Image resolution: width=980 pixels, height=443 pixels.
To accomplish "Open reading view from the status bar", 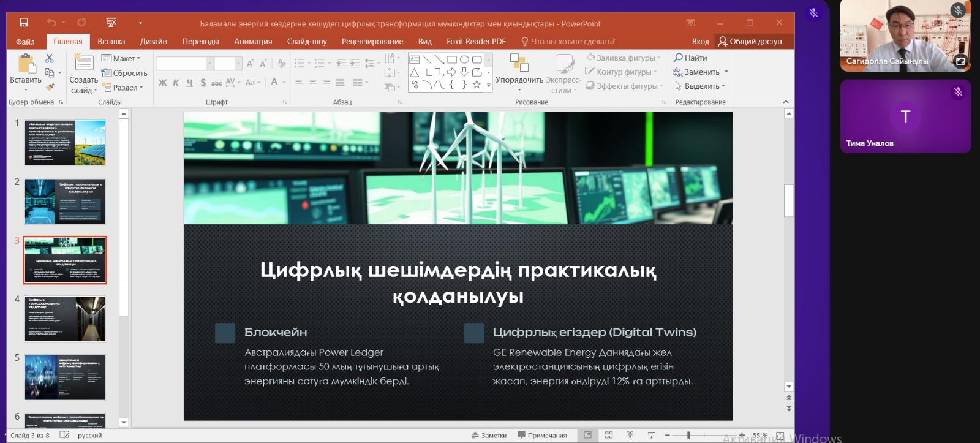I will 630,435.
